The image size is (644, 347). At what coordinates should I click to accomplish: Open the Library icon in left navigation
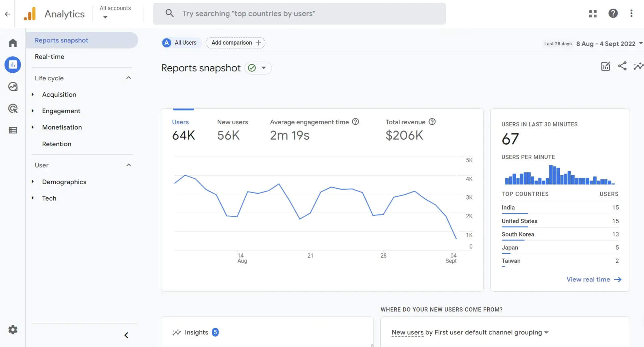pos(12,130)
